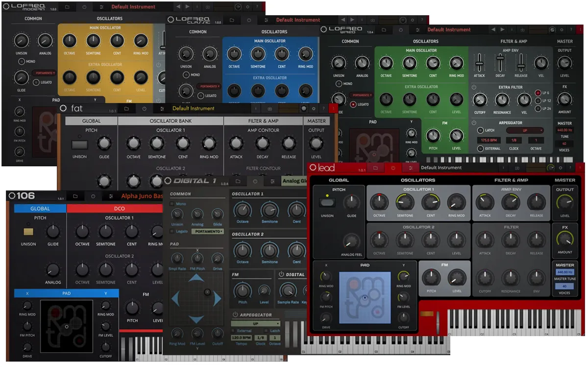588x367 pixels.
Task: Open the folder icon in Lofreq Classic
Action: 232,20
